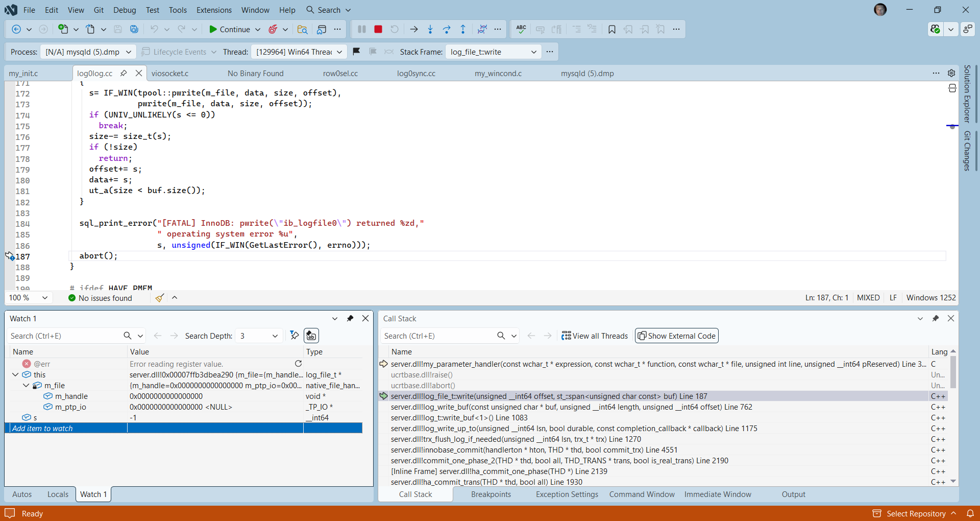Screen dimensions: 980x521
Task: Click the Continue button
Action: point(229,29)
